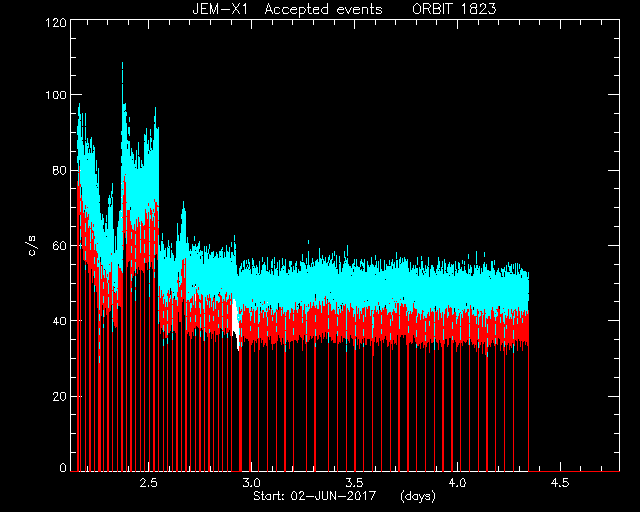640x512 pixels.
Task: Click the 100 tick label on y-axis
Action: click(x=56, y=95)
